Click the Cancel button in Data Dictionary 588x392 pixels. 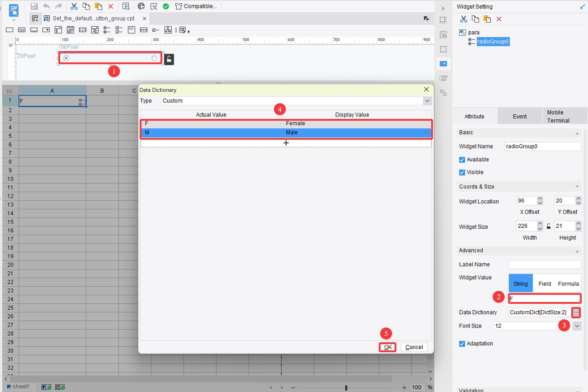click(414, 347)
